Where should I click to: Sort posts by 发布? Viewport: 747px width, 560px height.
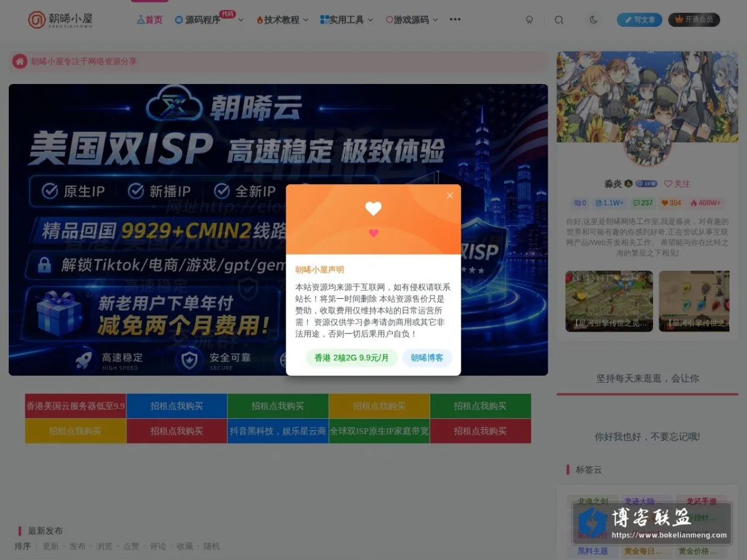coord(77,546)
